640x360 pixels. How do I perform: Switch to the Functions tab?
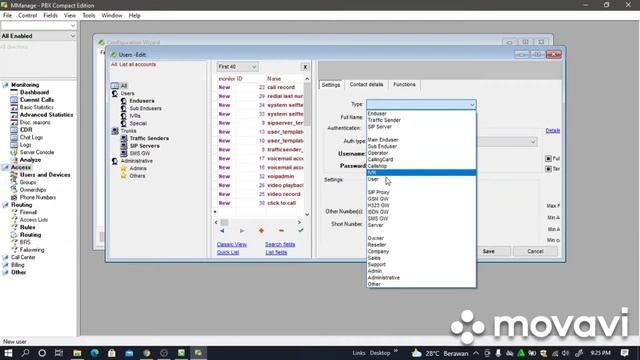pos(404,84)
